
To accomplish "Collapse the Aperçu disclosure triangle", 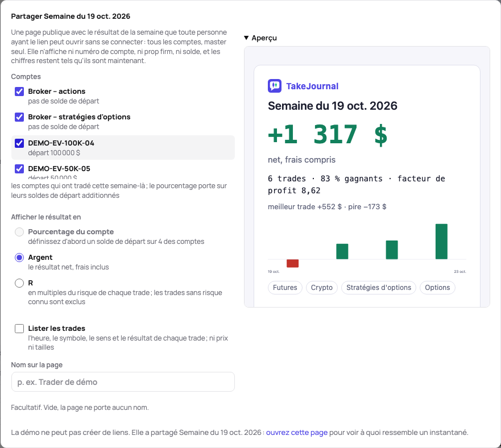I will click(246, 38).
